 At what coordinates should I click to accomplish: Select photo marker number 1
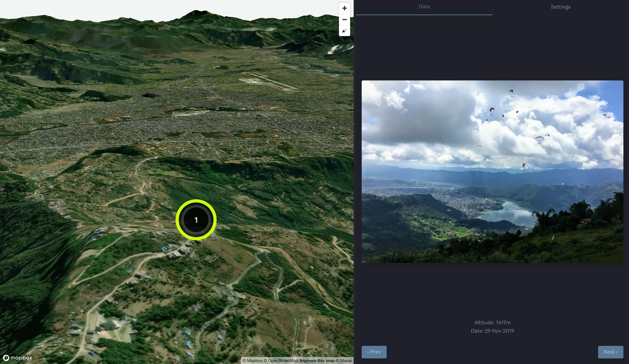click(196, 220)
